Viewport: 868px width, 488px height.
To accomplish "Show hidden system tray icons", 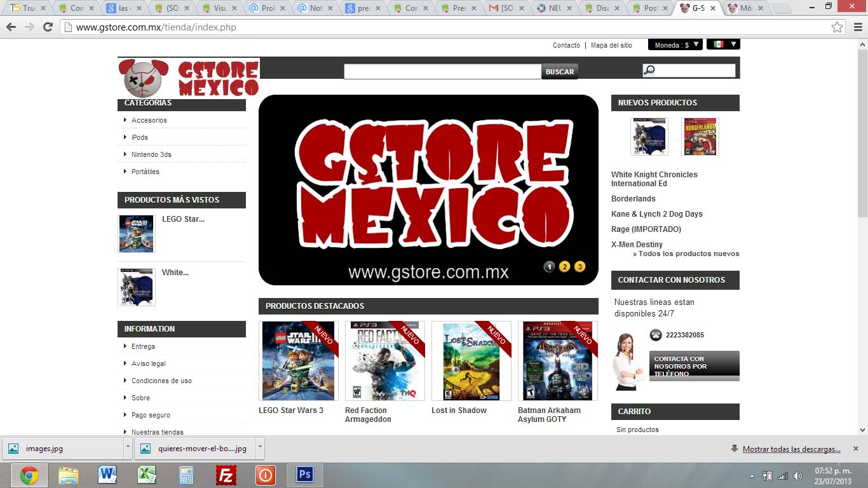I will (x=752, y=476).
